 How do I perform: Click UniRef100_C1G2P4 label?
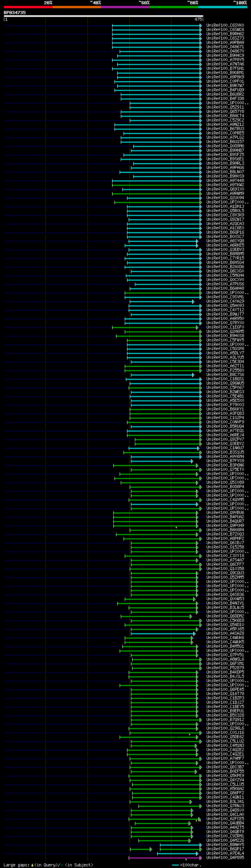tap(225, 418)
